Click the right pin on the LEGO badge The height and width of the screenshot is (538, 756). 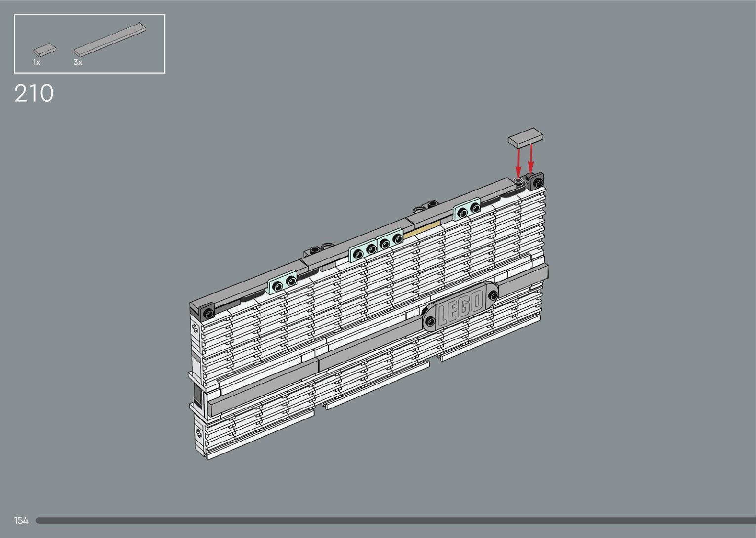492,295
